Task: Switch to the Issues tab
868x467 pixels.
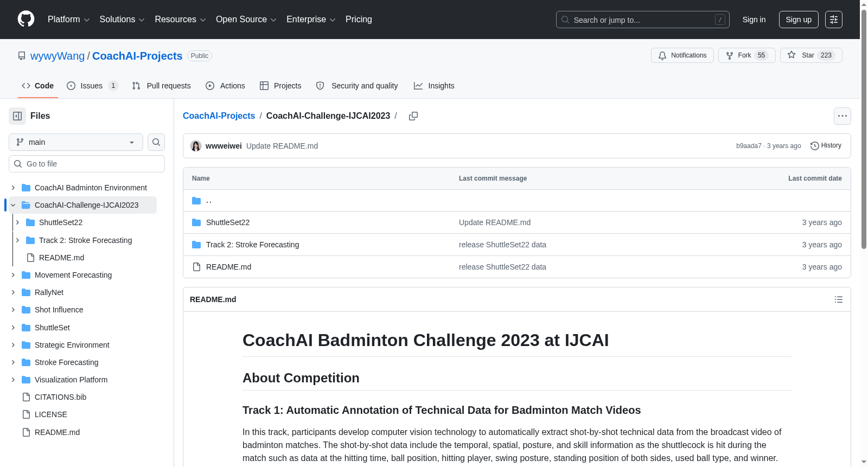Action: click(92, 86)
